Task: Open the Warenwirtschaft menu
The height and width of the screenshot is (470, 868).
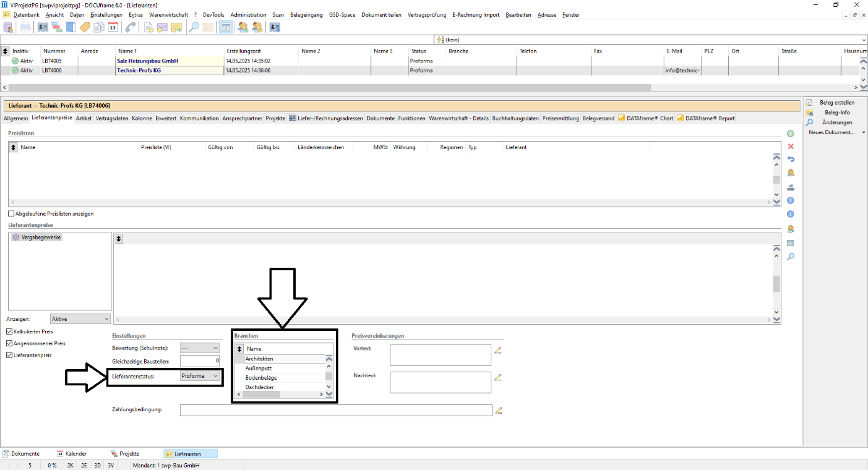Action: [x=169, y=14]
